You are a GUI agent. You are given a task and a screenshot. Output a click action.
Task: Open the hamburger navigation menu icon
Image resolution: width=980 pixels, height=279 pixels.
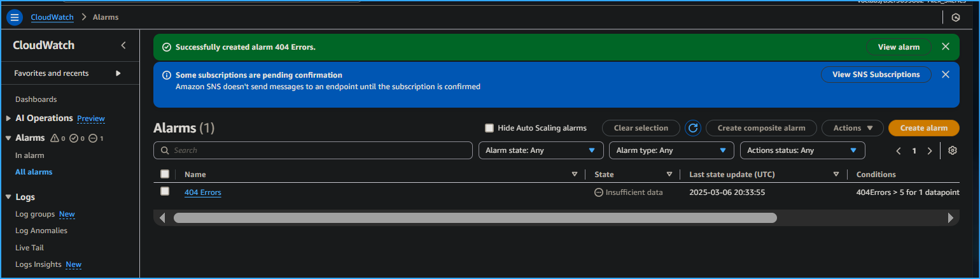(15, 17)
